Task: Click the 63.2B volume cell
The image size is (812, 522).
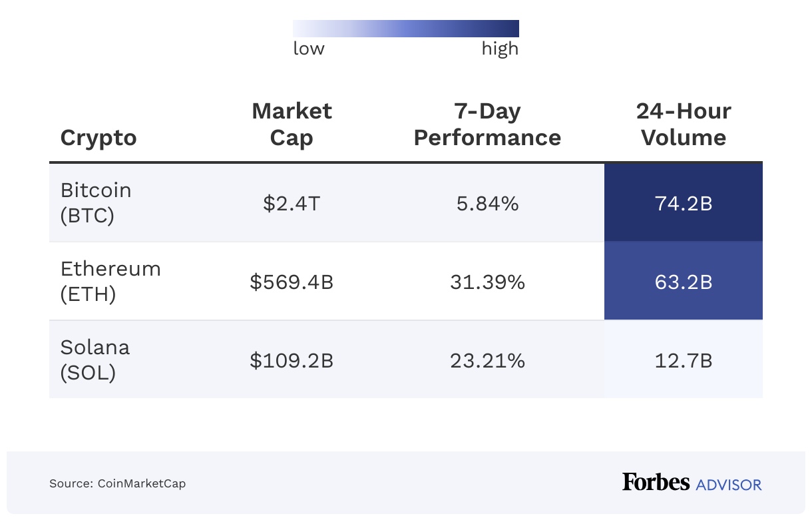Action: 684,282
